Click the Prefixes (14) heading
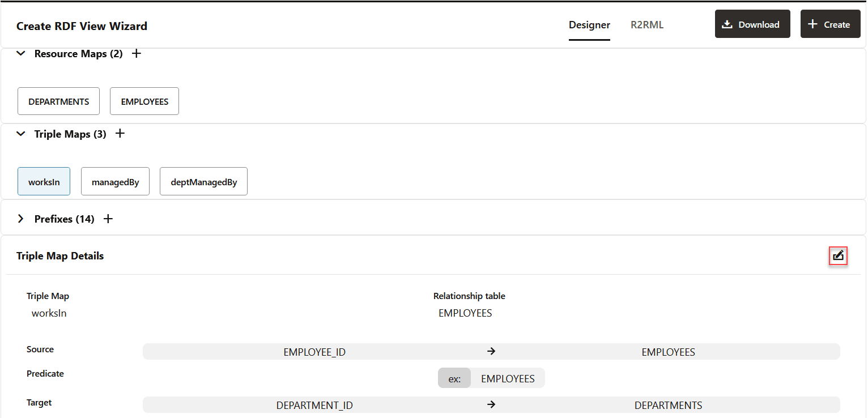This screenshot has height=418, width=868. pyautogui.click(x=65, y=219)
